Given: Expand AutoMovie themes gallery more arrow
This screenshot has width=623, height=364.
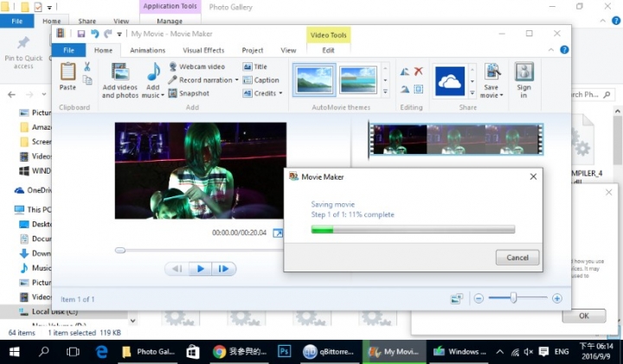Looking at the screenshot, I should click(x=385, y=92).
